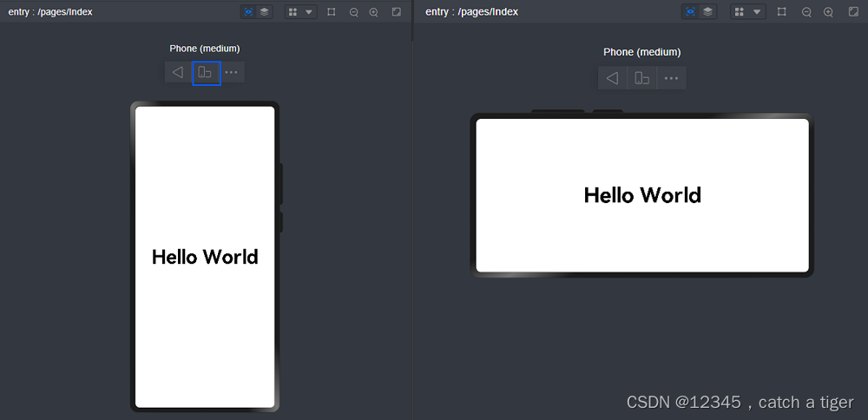Viewport: 868px width, 420px height.
Task: Open the three-dot more menu in left previewer
Action: (x=232, y=73)
